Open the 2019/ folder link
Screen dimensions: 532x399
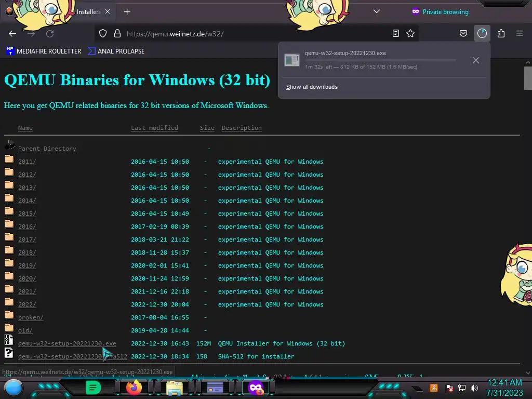pyautogui.click(x=27, y=265)
